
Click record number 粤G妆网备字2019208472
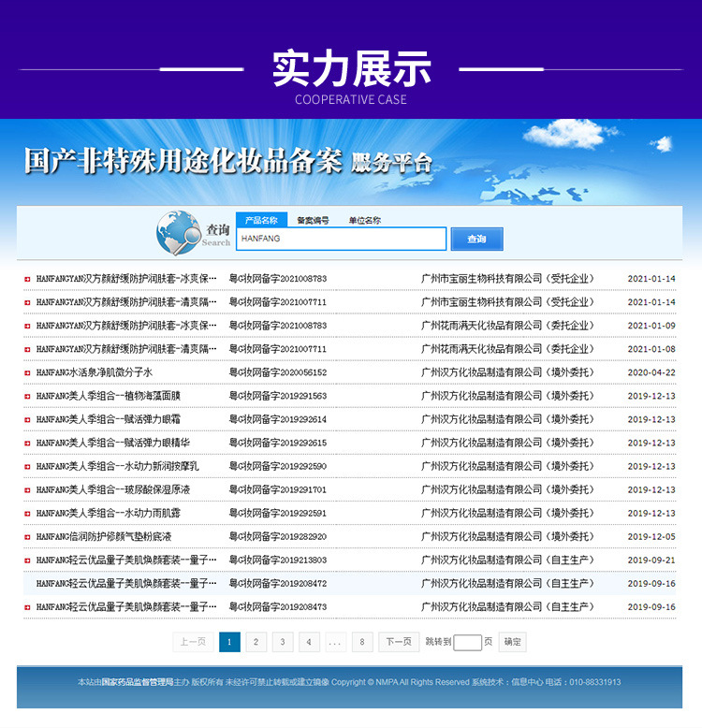click(x=278, y=584)
